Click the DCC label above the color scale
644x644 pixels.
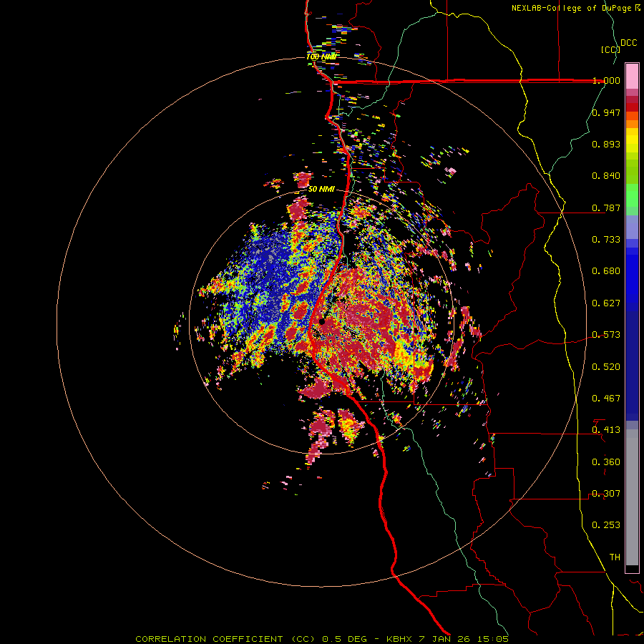628,43
